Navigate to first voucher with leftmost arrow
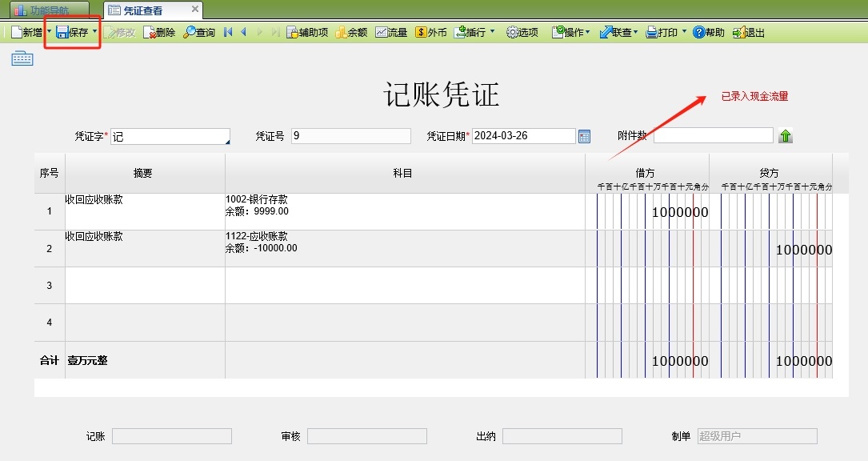Viewport: 868px width, 461px height. click(x=227, y=32)
